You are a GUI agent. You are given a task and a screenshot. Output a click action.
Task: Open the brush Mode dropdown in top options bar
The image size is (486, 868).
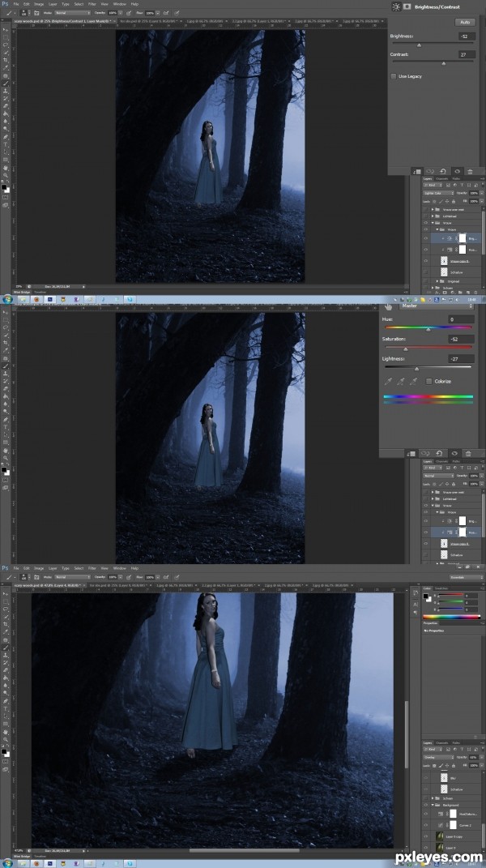pos(73,12)
